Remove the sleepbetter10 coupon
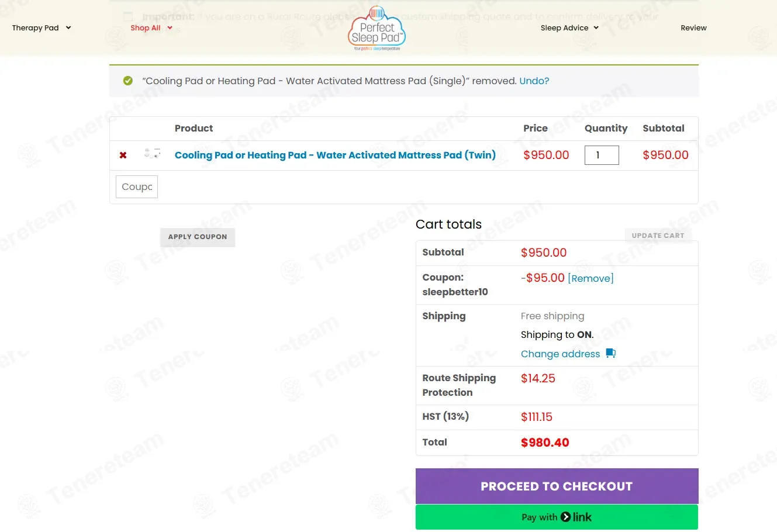Screen dimensions: 777x532 [x=590, y=278]
